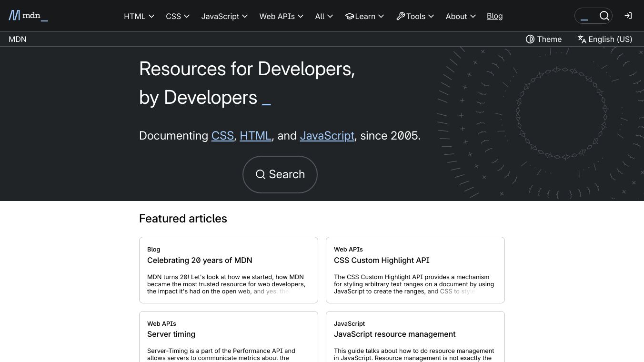Screen dimensions: 644x362
Task: Follow the CSS link in tagline
Action: [x=222, y=136]
